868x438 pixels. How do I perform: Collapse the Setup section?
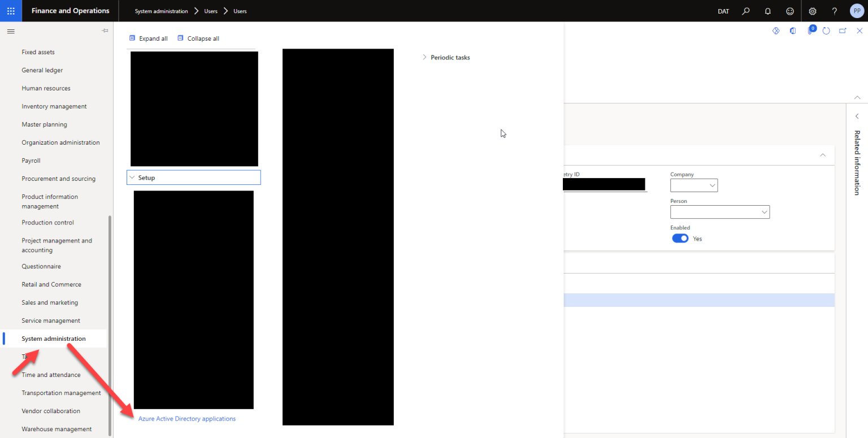(194, 177)
